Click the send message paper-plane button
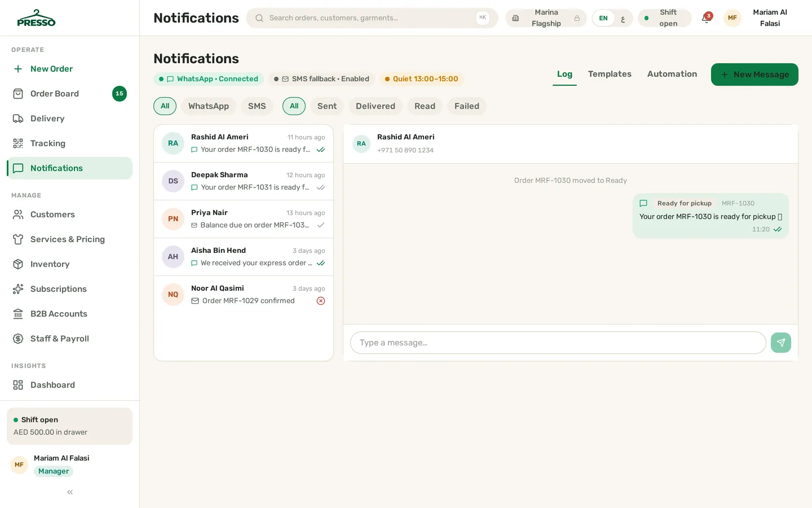The height and width of the screenshot is (508, 812). coord(781,343)
